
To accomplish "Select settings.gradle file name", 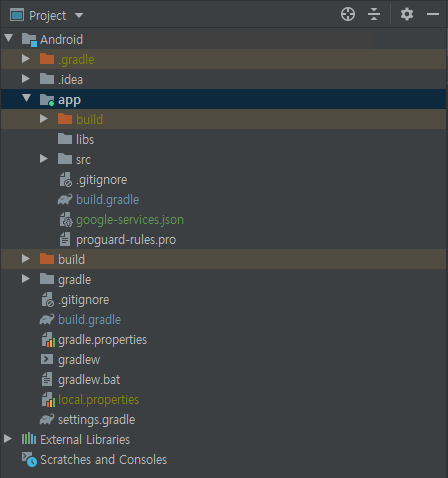I will [x=96, y=420].
